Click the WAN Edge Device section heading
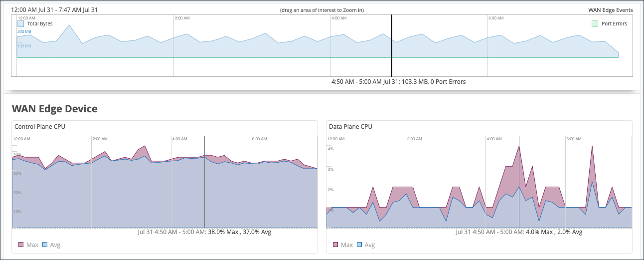This screenshot has height=260, width=644. tap(54, 109)
